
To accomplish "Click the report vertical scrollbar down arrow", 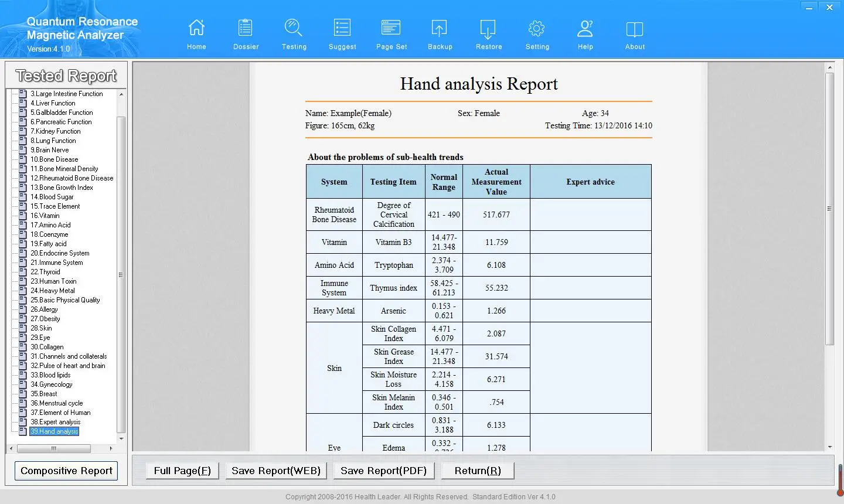I will pos(831,447).
